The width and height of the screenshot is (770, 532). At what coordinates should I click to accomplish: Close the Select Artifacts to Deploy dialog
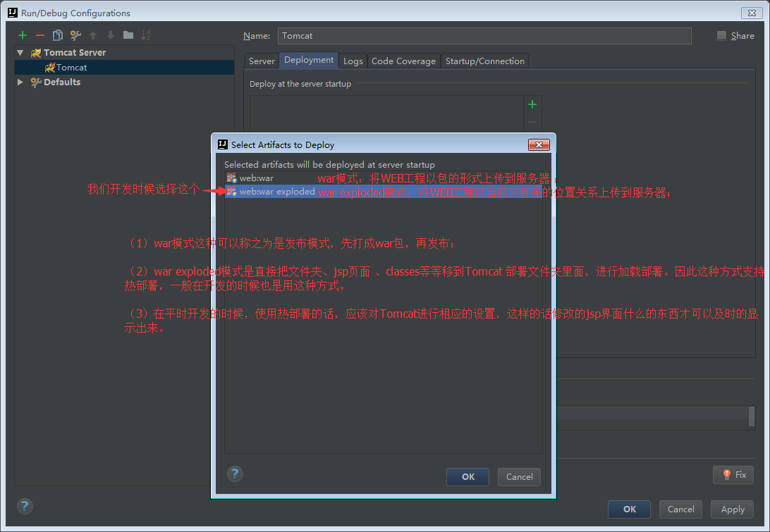(x=539, y=144)
